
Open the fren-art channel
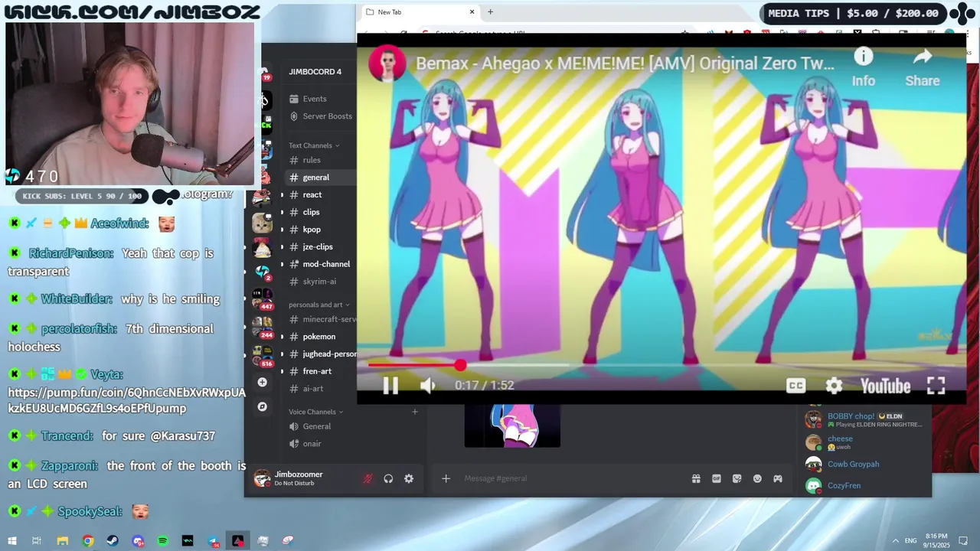coord(317,371)
